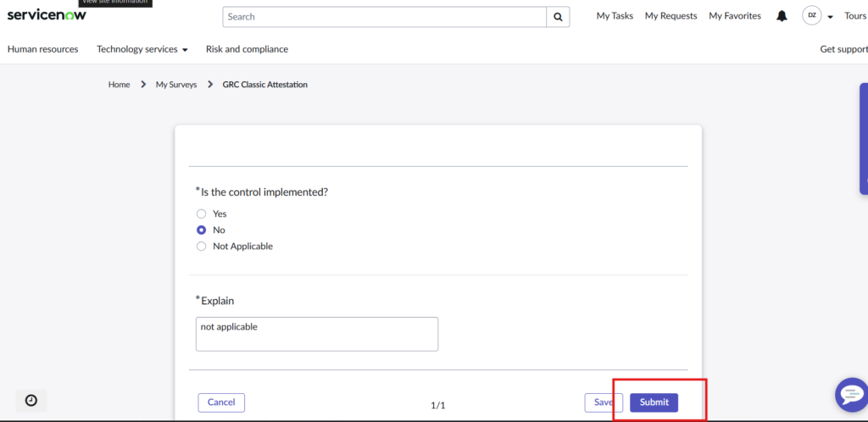
Task: Click the Save button
Action: pos(602,403)
